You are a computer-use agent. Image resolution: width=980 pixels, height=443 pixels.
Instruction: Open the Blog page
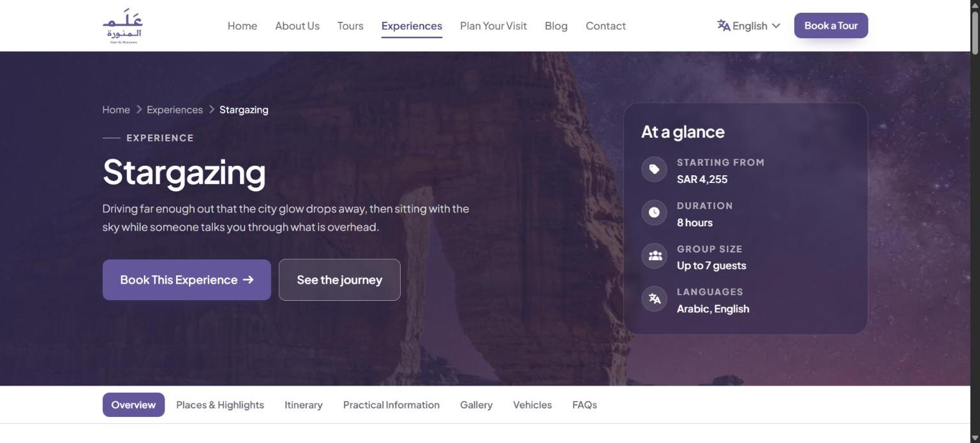tap(556, 25)
